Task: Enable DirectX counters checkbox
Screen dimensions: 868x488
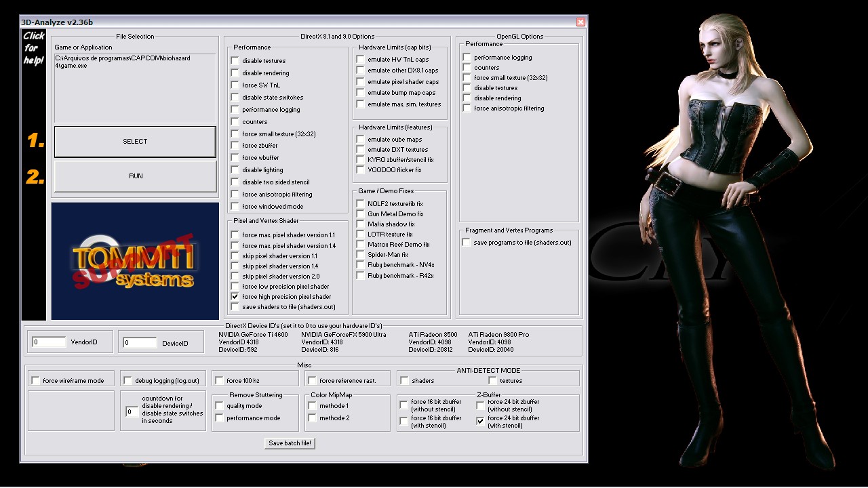Action: (235, 122)
